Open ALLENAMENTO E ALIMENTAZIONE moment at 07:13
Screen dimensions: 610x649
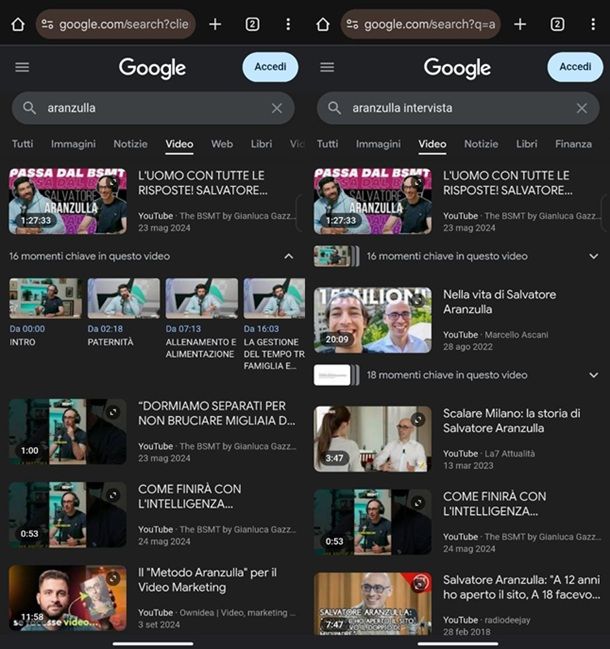pyautogui.click(x=202, y=298)
